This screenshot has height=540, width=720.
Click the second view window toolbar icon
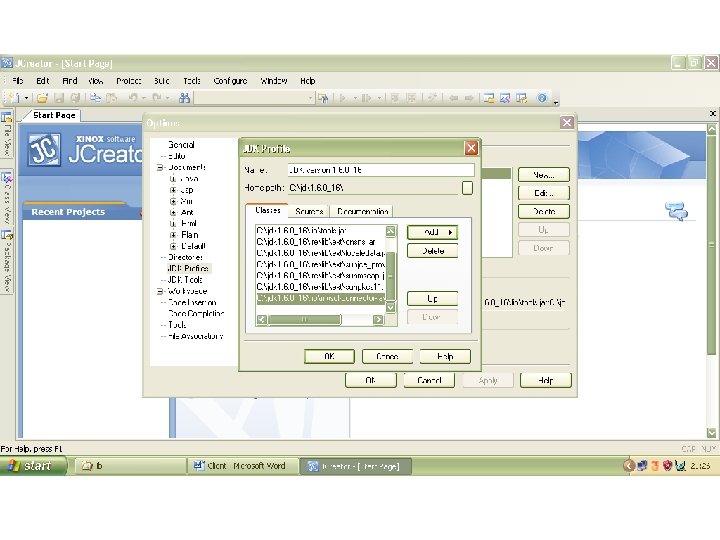click(505, 98)
